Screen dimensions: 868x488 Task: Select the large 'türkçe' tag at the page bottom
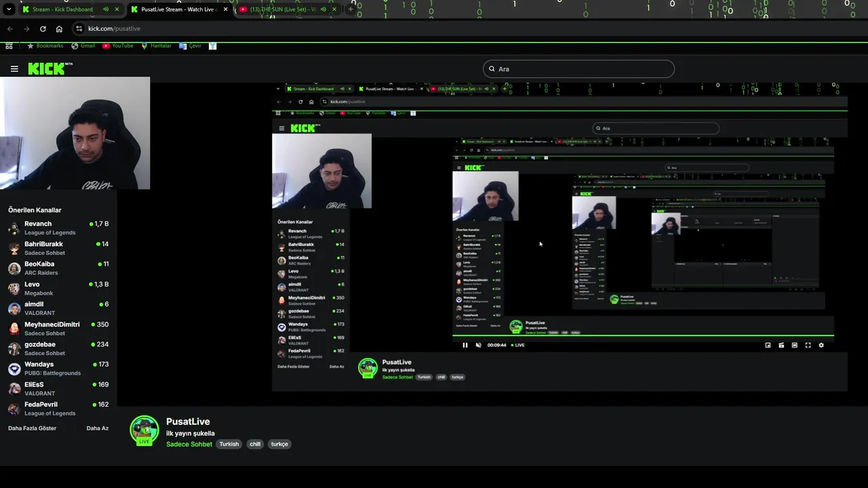tap(279, 444)
